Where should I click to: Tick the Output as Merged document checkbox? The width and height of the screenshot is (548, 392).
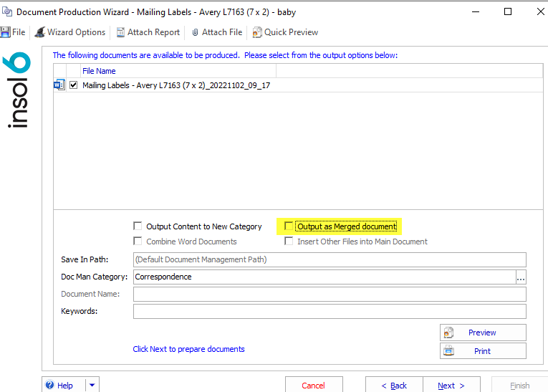coord(289,226)
